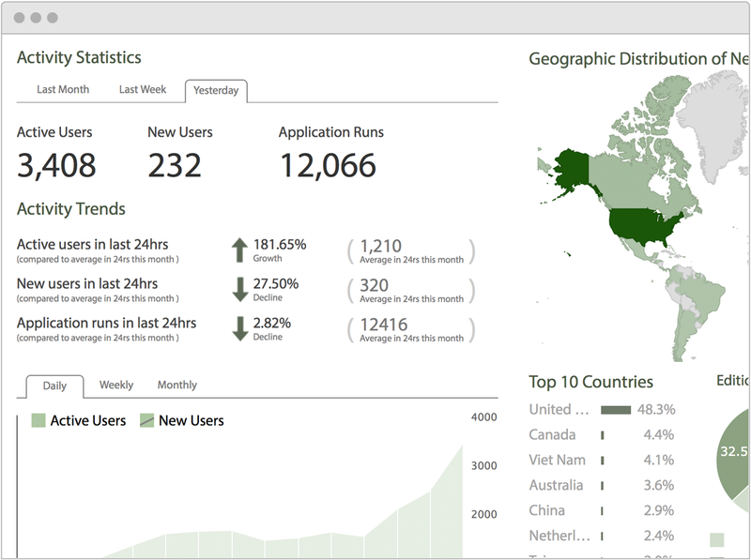Click the 27.50% decline figure

[x=276, y=284]
